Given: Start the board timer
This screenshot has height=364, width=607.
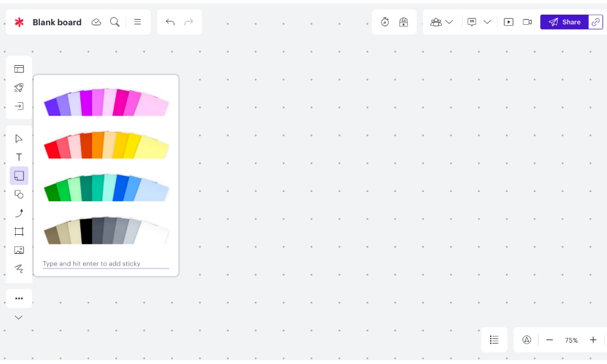Looking at the screenshot, I should click(x=384, y=21).
